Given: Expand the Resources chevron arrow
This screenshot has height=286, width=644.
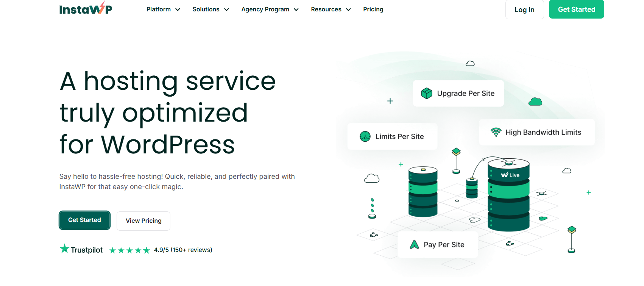Looking at the screenshot, I should pos(348,10).
